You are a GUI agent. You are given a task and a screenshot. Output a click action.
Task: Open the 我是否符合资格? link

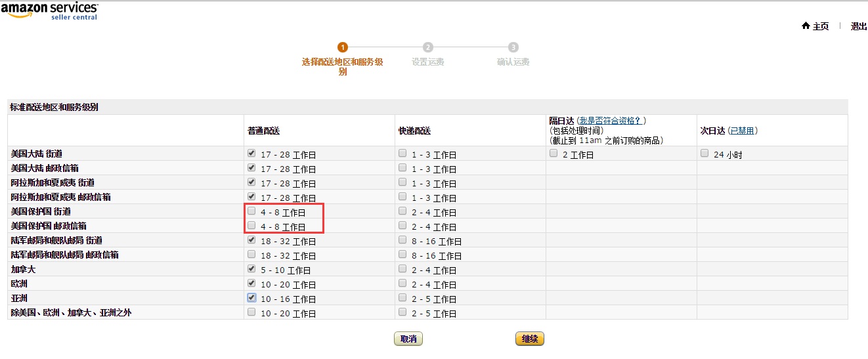click(610, 121)
